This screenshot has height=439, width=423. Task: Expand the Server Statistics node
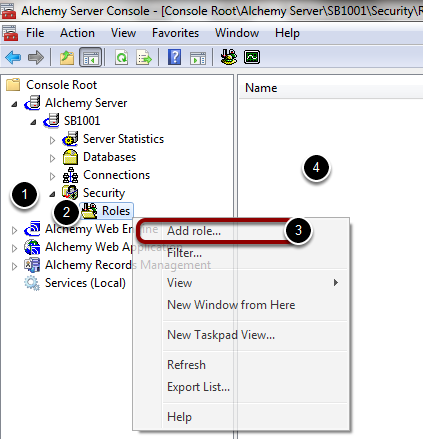coord(52,140)
